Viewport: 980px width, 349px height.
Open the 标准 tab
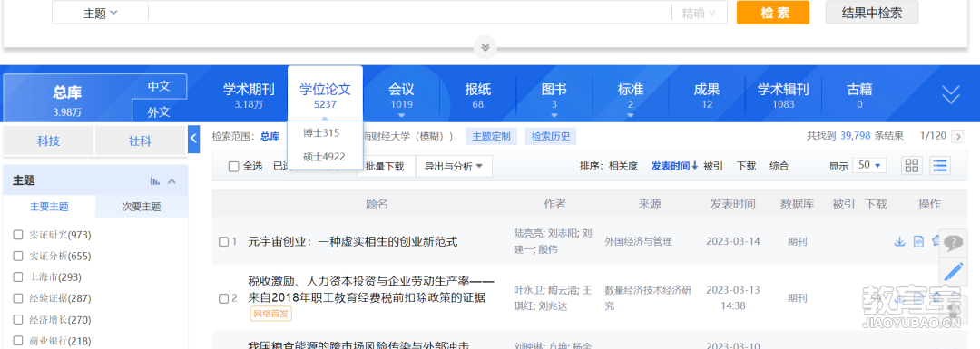pos(630,95)
